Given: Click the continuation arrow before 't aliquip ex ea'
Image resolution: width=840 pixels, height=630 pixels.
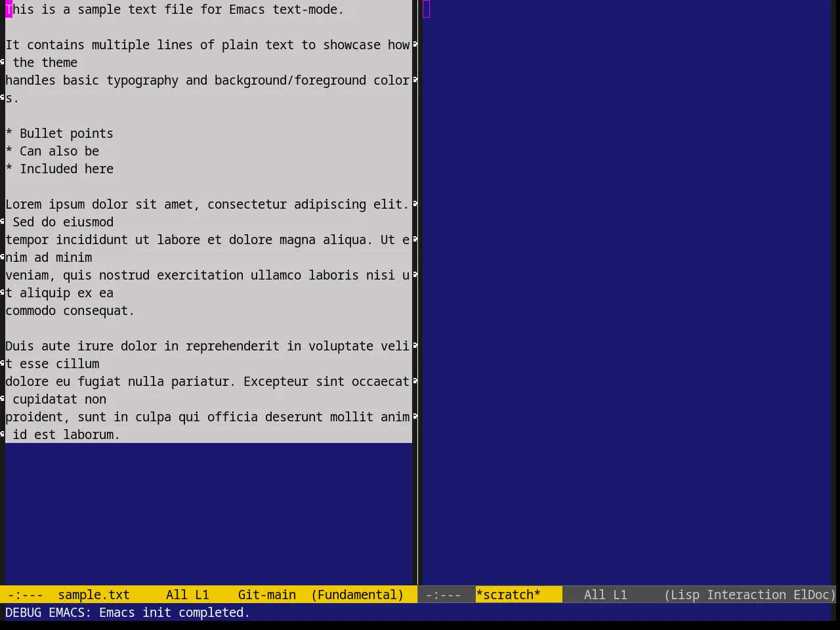Looking at the screenshot, I should [3, 293].
